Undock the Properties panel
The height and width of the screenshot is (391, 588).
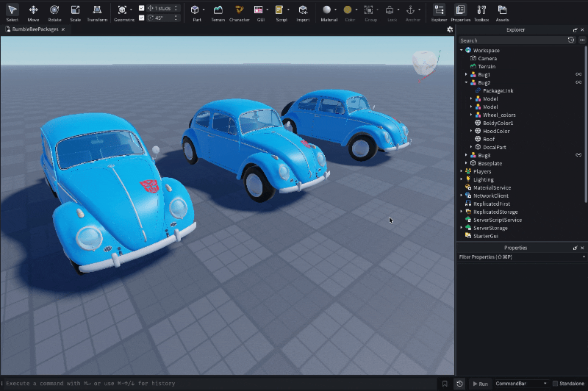576,248
